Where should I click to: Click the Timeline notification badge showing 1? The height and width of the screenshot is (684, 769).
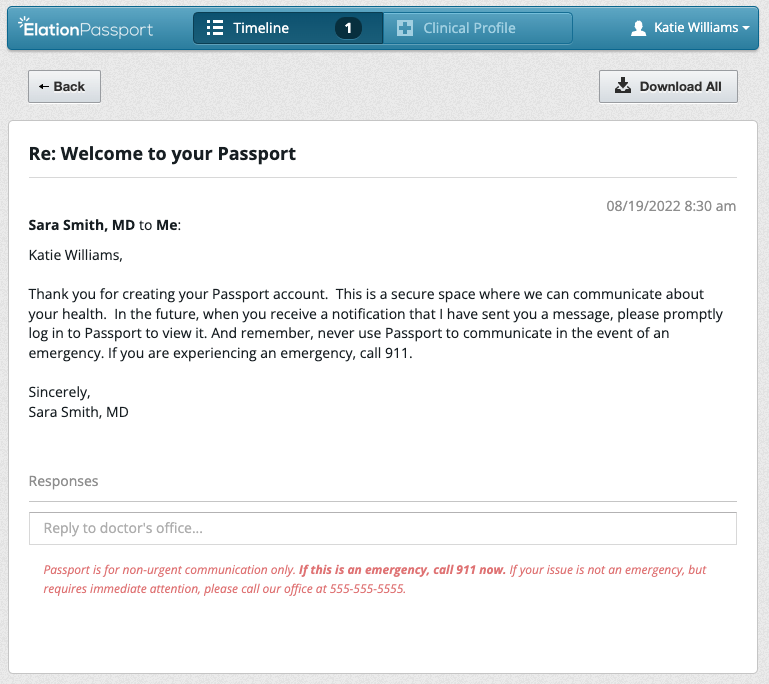tap(348, 28)
